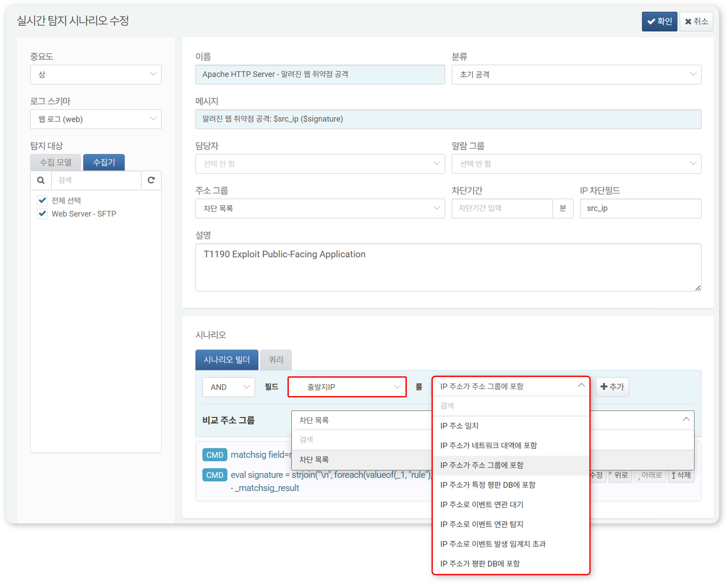Switch to the 수집 모델 tab
The width and height of the screenshot is (728, 584).
(x=56, y=163)
